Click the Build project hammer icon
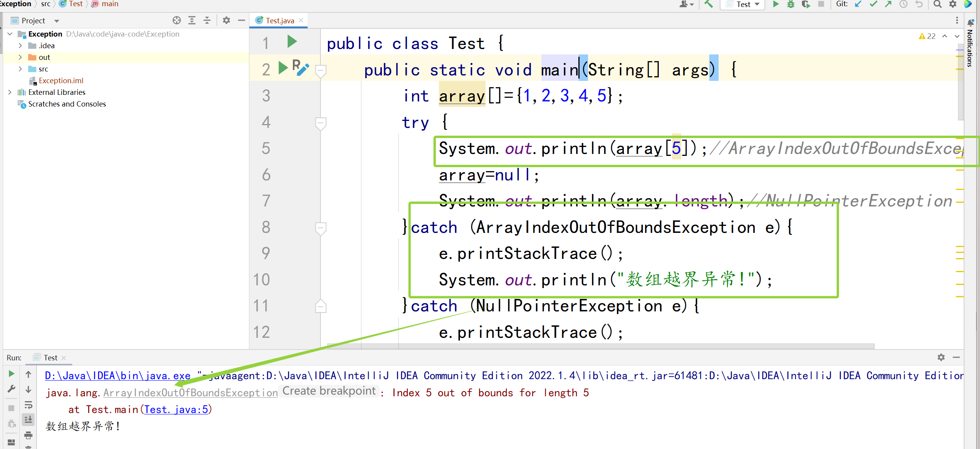980x449 pixels. 708,4
